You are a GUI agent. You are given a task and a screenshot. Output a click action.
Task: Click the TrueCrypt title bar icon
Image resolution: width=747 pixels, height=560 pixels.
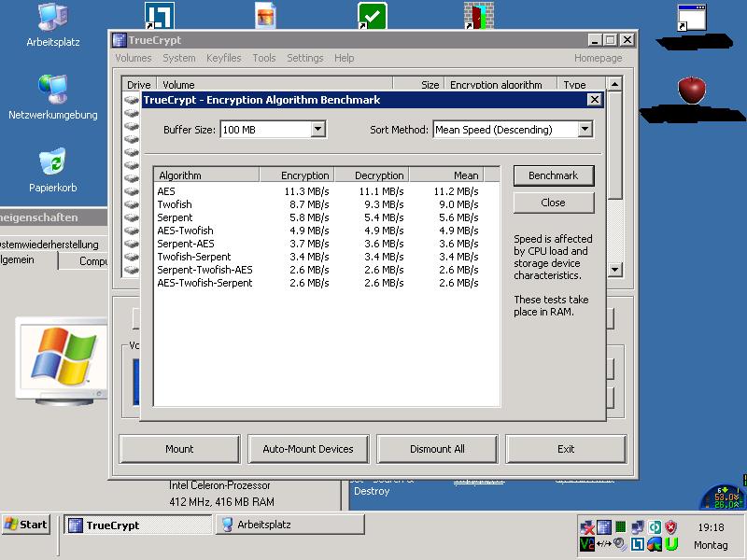(120, 40)
